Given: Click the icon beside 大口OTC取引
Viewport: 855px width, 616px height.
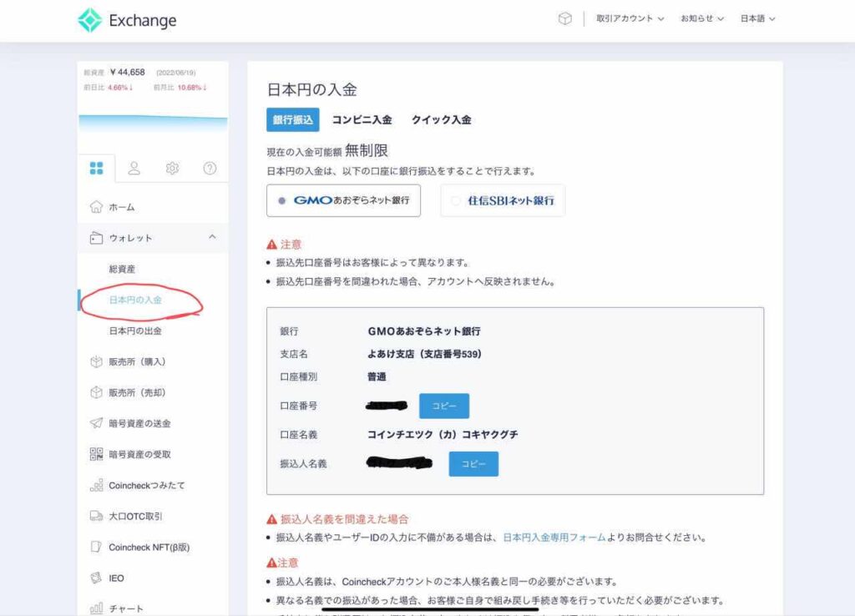Looking at the screenshot, I should (x=97, y=516).
